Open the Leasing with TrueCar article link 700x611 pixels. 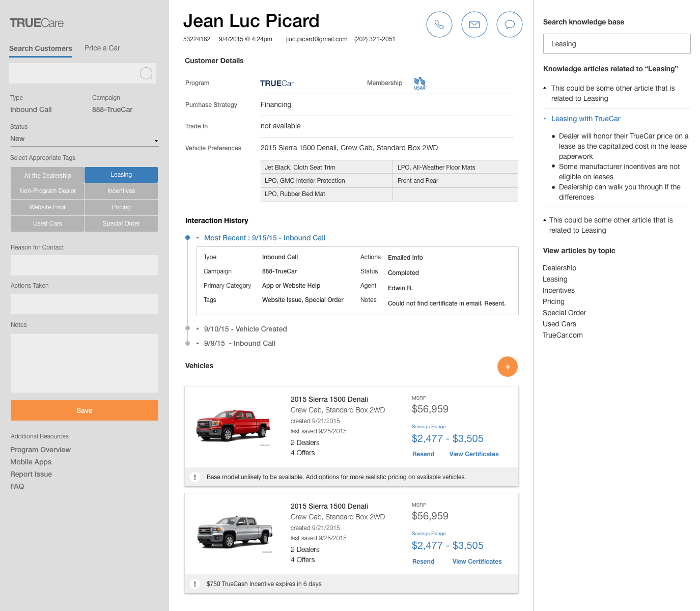pos(585,119)
